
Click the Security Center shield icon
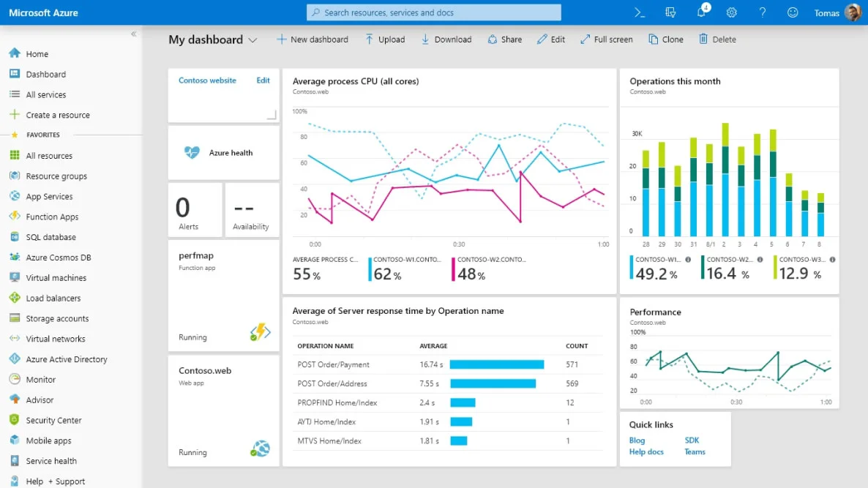tap(15, 419)
